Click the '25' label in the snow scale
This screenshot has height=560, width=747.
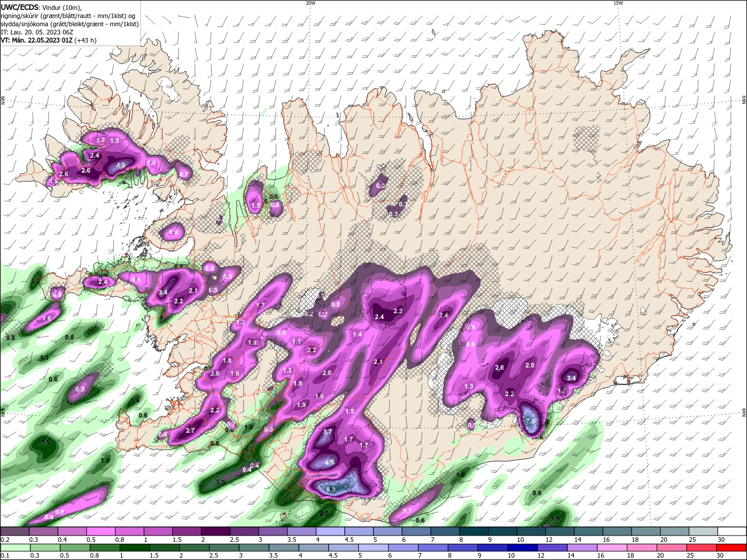pos(693,540)
